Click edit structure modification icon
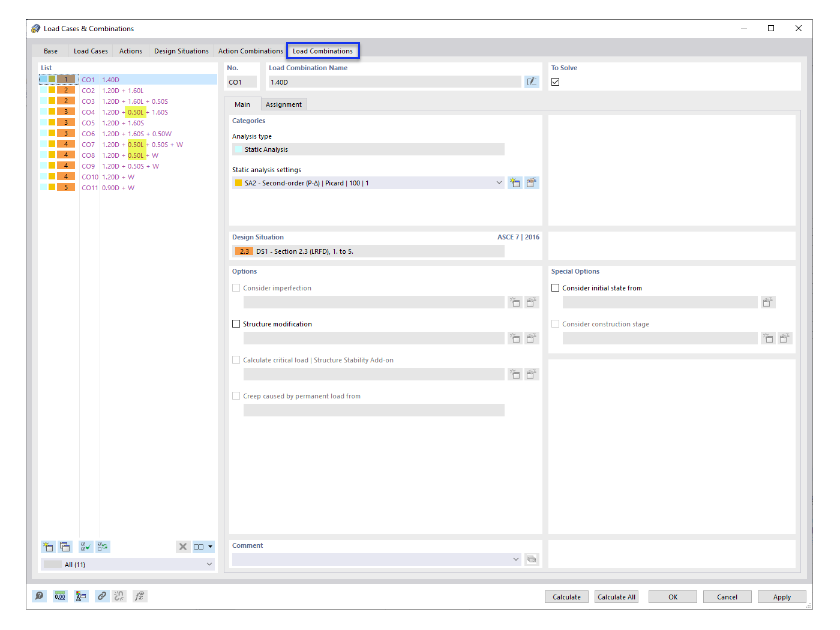 pos(532,338)
